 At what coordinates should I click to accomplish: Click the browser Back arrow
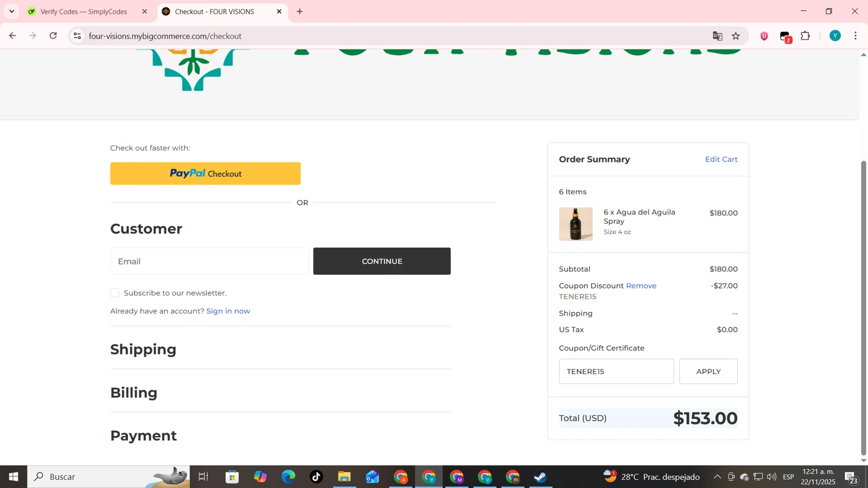[x=12, y=36]
